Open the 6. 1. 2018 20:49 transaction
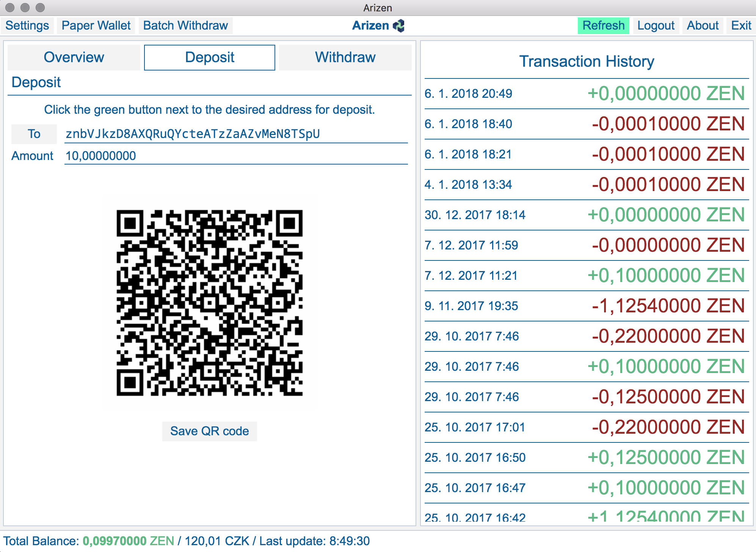Image resolution: width=756 pixels, height=552 pixels. coord(586,94)
